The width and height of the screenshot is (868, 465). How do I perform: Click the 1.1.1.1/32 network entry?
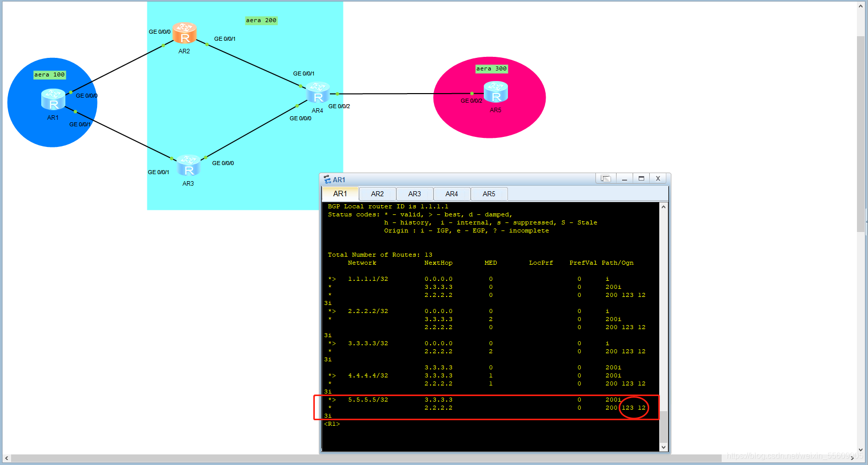[x=368, y=279]
